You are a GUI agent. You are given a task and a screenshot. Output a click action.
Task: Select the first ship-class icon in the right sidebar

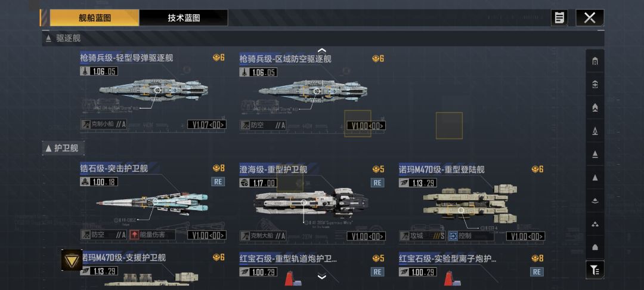(x=595, y=61)
